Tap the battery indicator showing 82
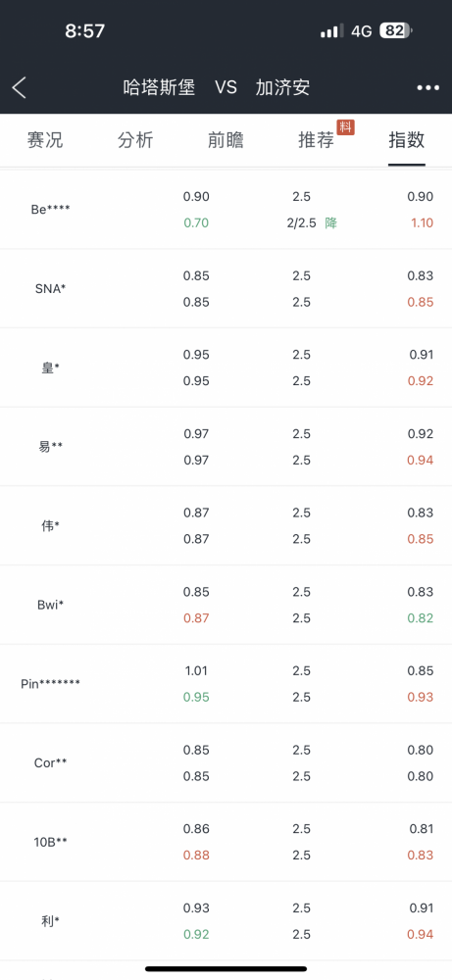The image size is (452, 980). click(x=396, y=30)
